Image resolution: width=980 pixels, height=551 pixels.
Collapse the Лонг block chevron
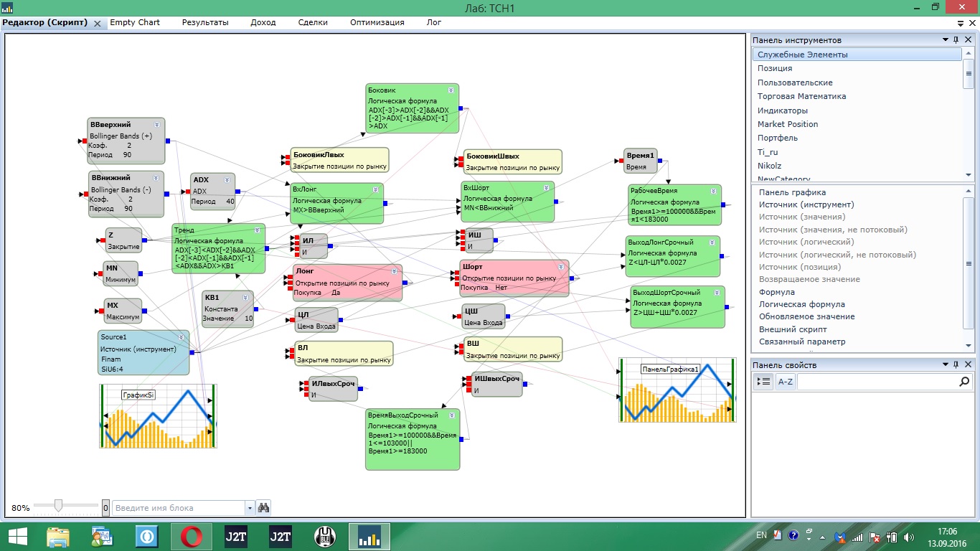[394, 271]
